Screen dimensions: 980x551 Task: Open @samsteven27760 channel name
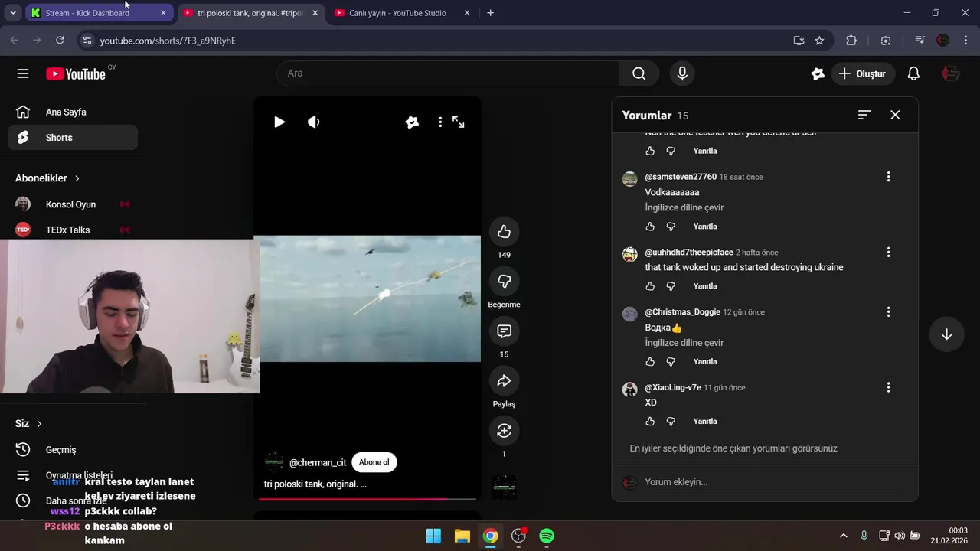tap(681, 177)
